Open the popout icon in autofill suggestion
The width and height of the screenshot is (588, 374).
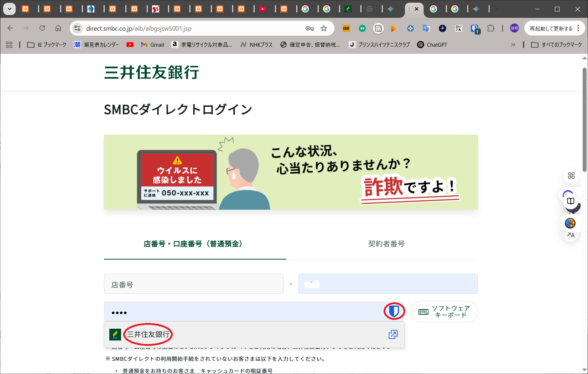click(393, 334)
